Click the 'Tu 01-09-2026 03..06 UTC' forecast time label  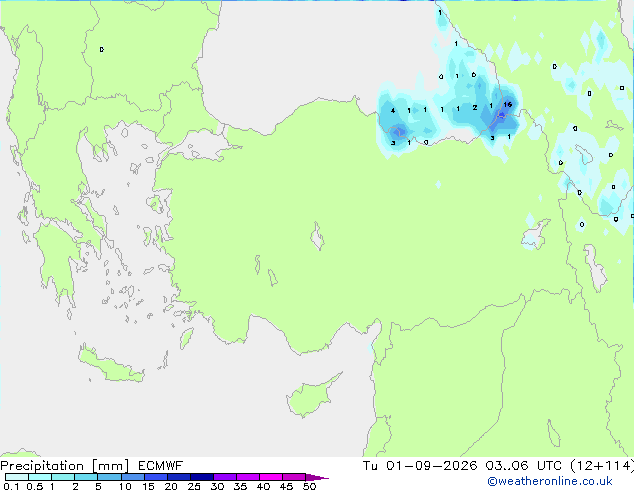pos(462,466)
